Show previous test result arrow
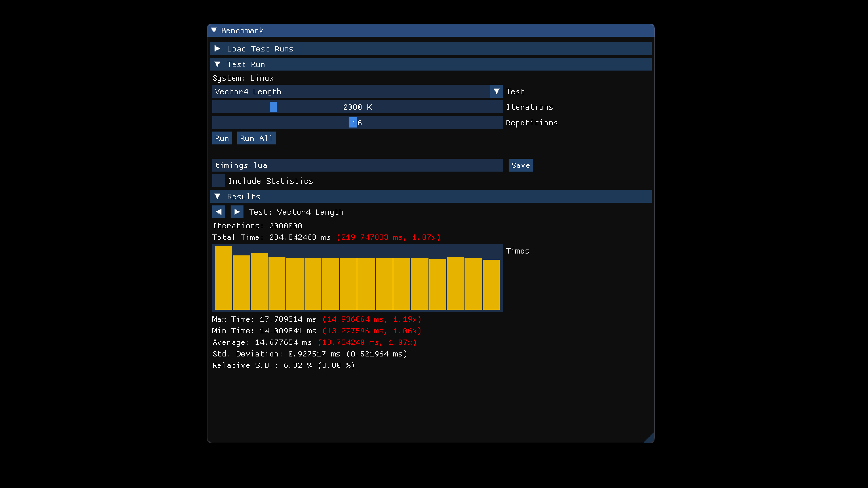868x488 pixels. coord(219,212)
